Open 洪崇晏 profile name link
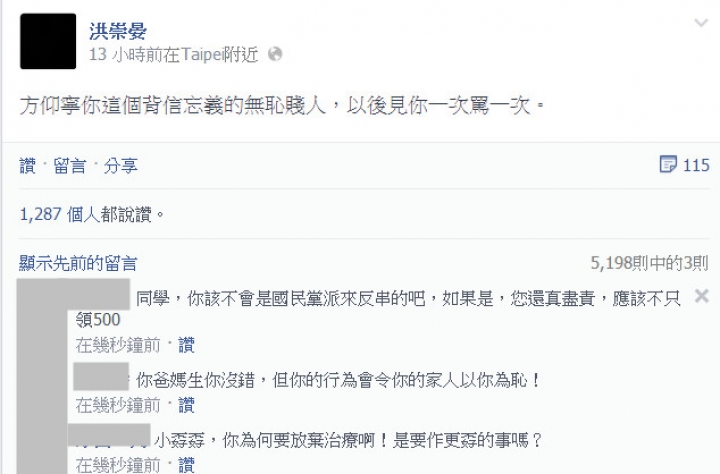 (118, 31)
